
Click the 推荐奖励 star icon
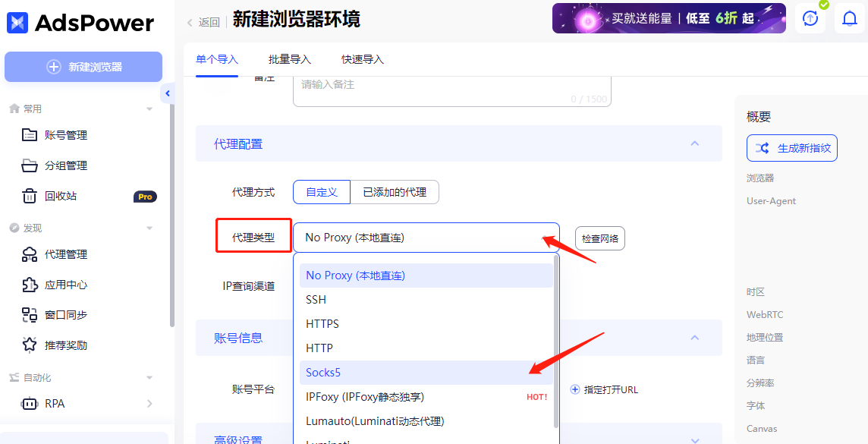pos(30,345)
